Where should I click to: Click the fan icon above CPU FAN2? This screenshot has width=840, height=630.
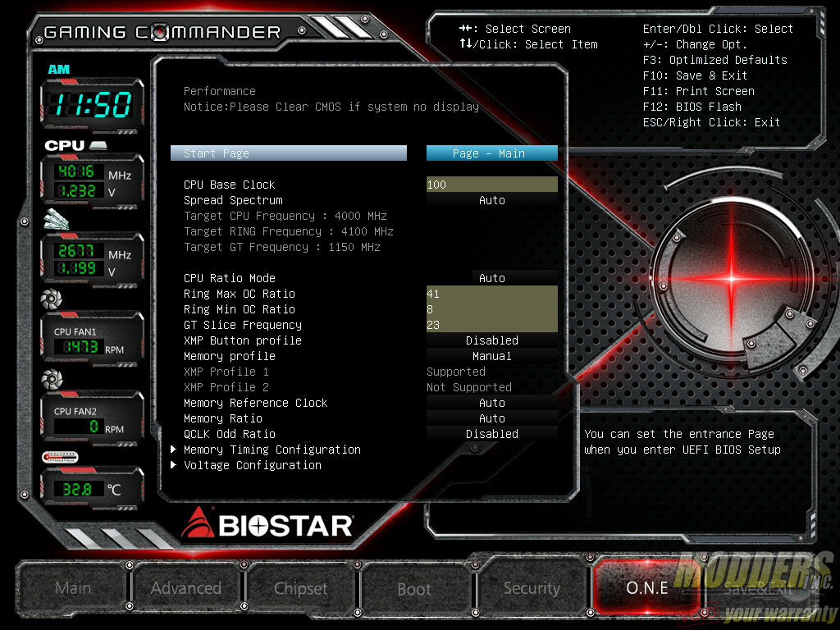point(52,379)
